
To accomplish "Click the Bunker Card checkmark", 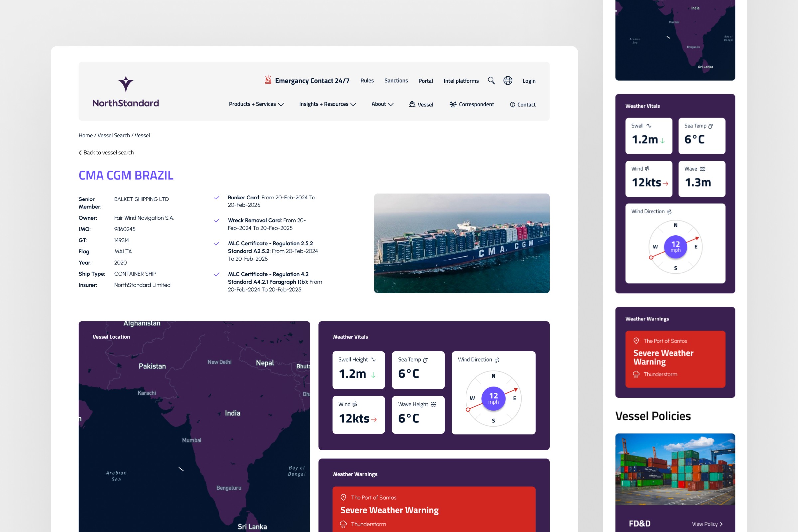I will [x=217, y=198].
